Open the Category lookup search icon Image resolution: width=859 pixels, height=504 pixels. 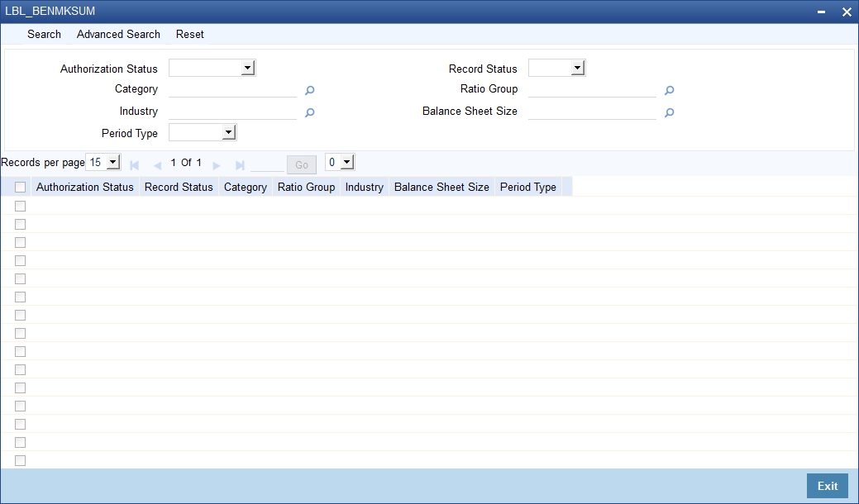pos(309,90)
